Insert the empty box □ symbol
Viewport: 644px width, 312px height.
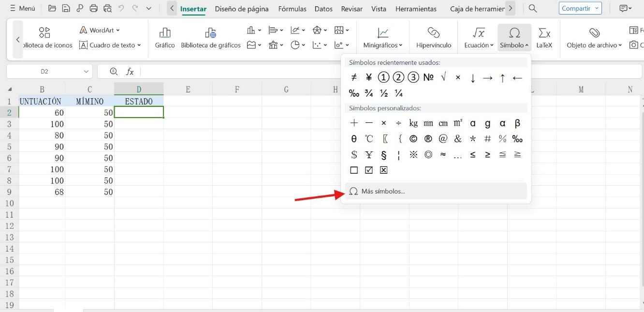coord(354,170)
